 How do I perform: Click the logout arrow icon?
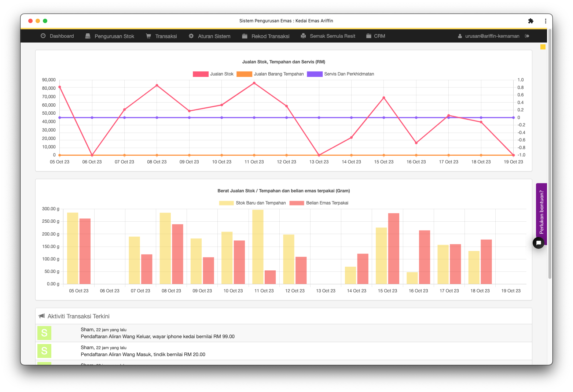point(527,36)
